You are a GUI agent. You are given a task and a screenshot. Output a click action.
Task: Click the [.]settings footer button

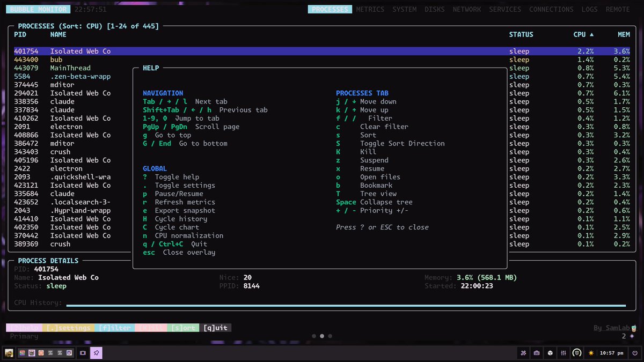pos(68,328)
